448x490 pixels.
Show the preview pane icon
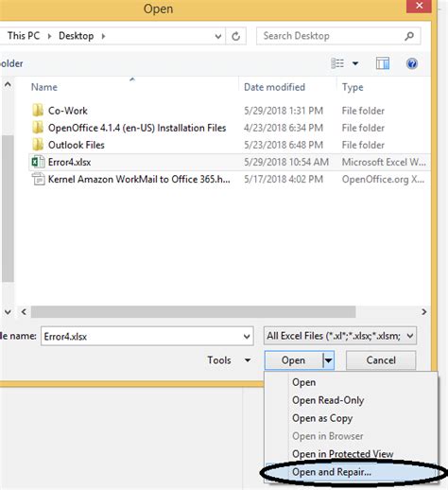pyautogui.click(x=383, y=63)
